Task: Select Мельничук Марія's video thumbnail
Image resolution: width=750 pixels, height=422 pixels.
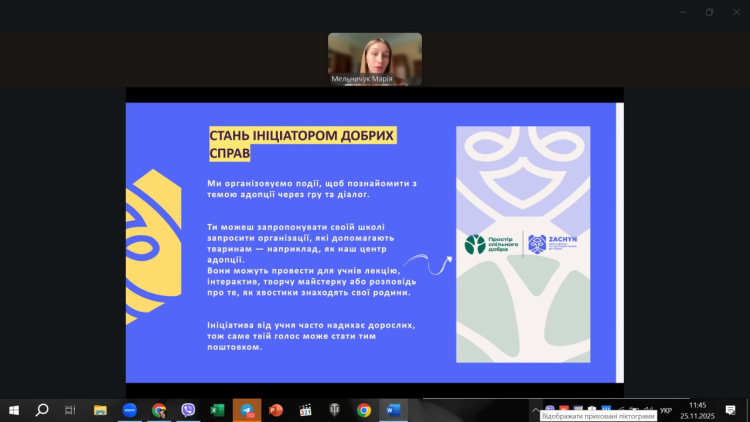Action: 375,58
